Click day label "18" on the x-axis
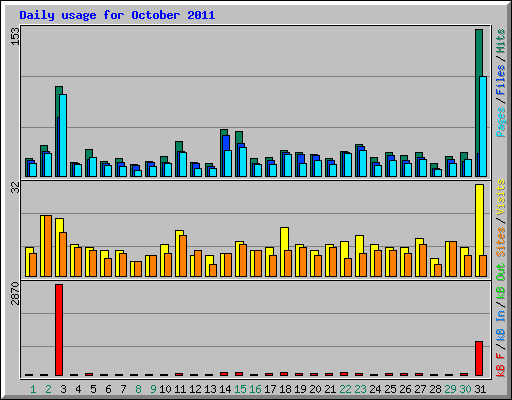 coord(285,389)
